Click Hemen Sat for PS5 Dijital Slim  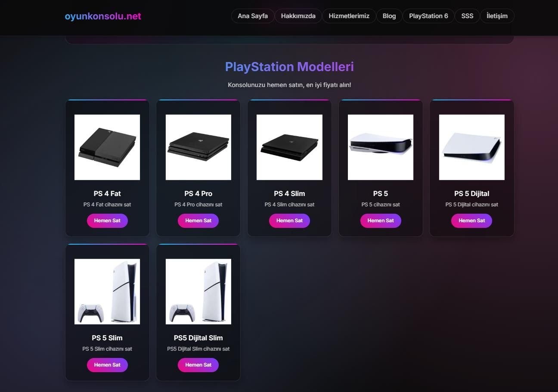198,365
